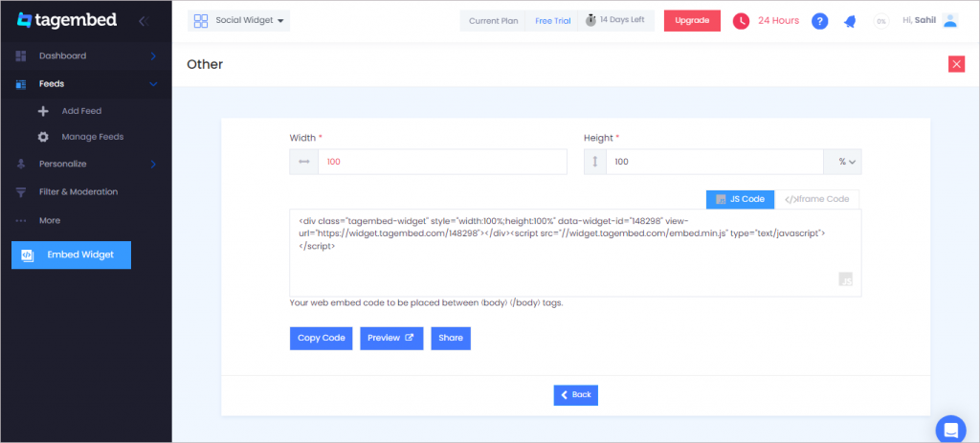Open the More sidebar item

[50, 221]
